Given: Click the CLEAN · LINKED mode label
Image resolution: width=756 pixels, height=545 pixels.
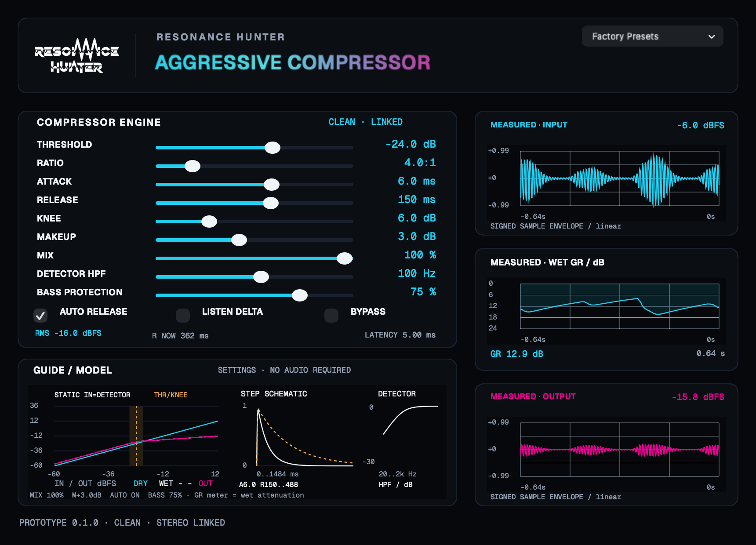Looking at the screenshot, I should [366, 122].
